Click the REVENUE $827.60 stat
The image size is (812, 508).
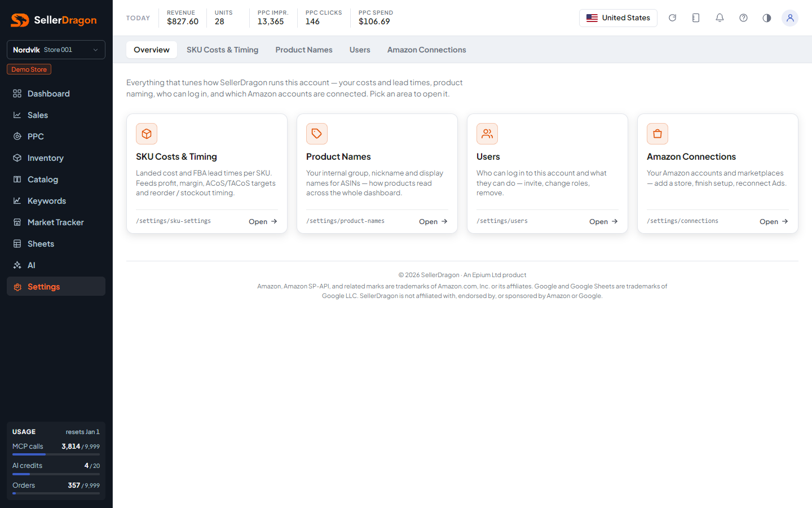[x=183, y=17]
